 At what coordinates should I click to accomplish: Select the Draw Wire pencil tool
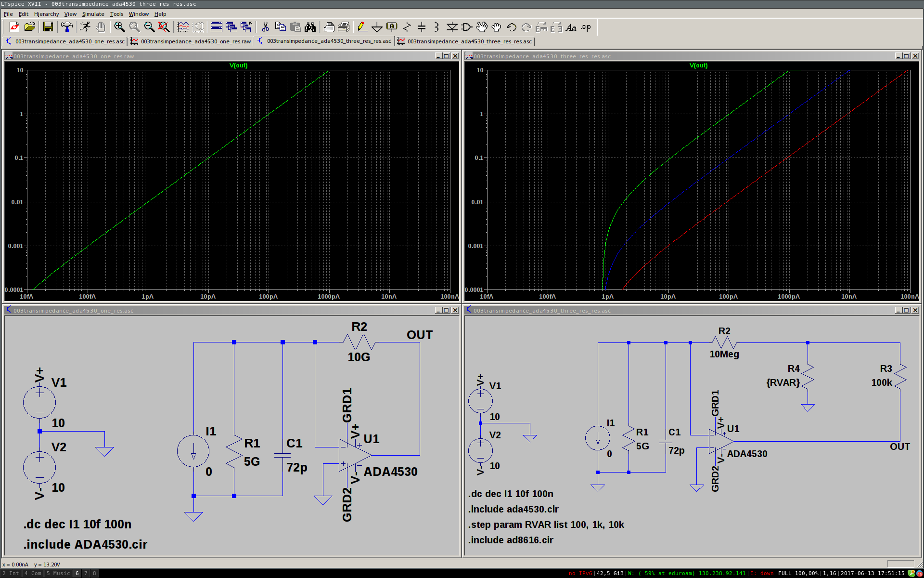[x=362, y=27]
